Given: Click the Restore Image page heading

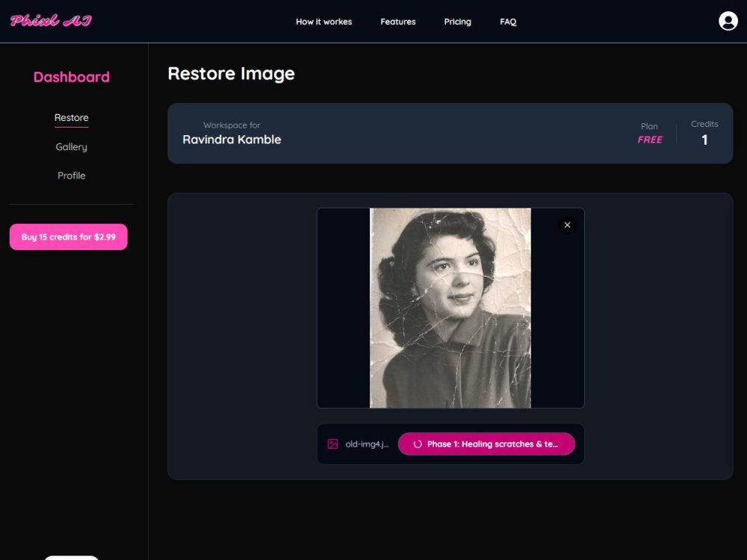Looking at the screenshot, I should pos(231,73).
